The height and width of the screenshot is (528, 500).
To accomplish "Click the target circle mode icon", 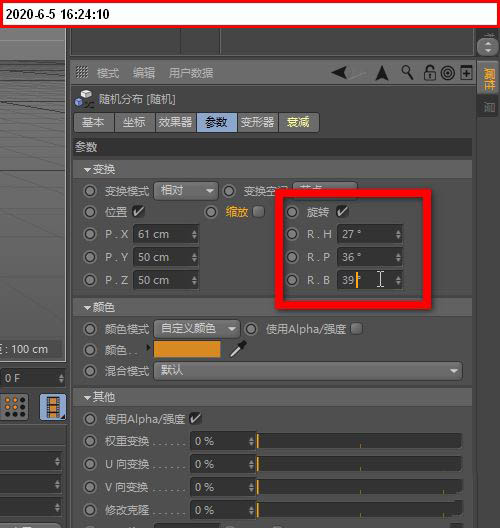I will click(447, 73).
